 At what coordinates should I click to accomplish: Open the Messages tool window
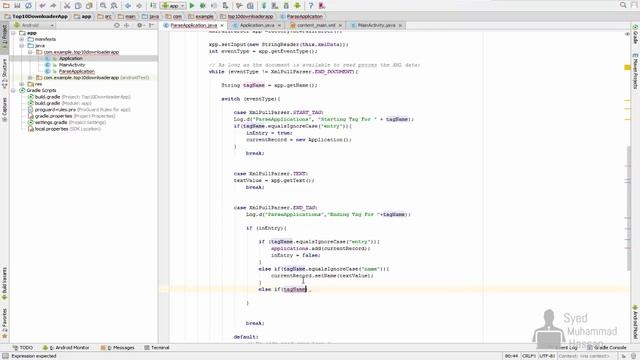pos(118,348)
